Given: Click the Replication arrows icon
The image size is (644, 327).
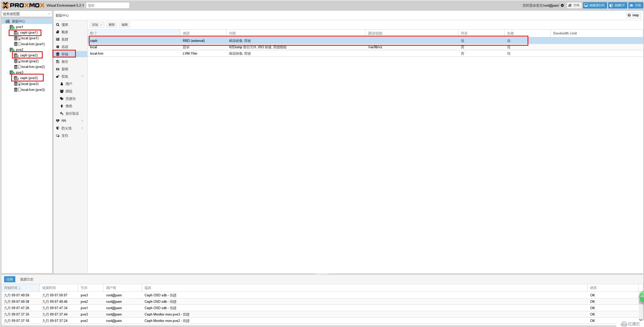Looking at the screenshot, I should 58,69.
